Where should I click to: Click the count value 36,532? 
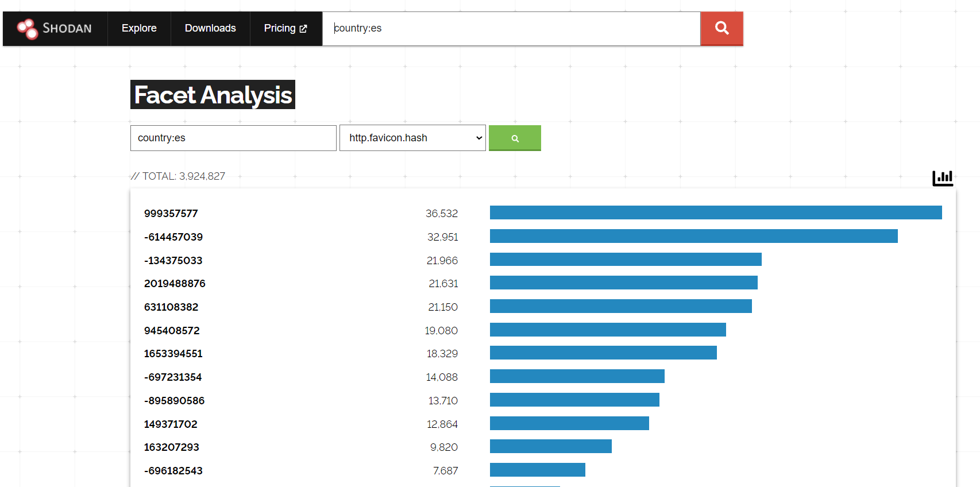(442, 214)
